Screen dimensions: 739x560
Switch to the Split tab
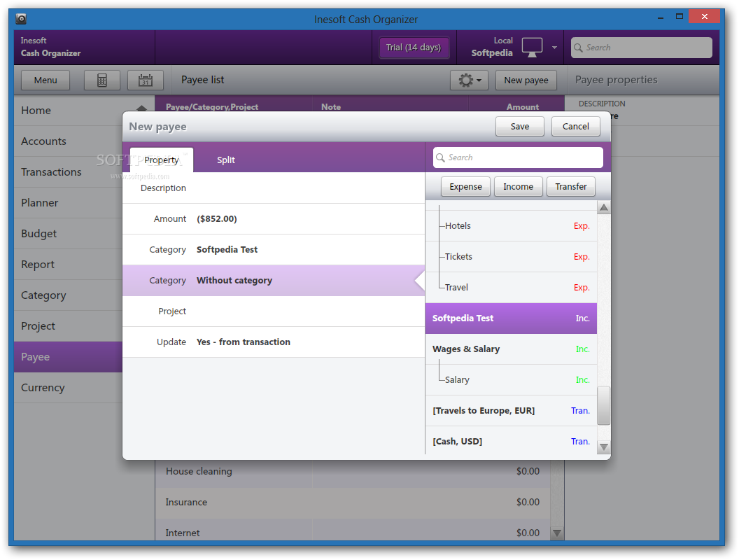pyautogui.click(x=226, y=160)
